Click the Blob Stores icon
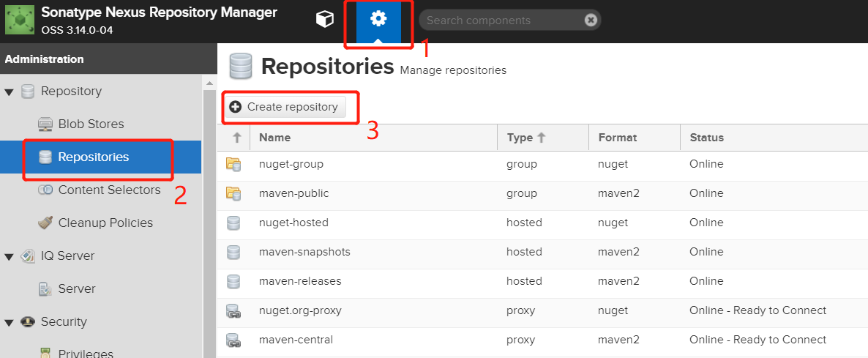 click(x=45, y=124)
